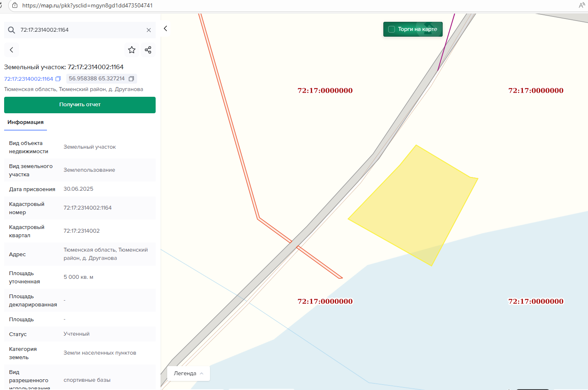Copy coordinates 56.958388 65.327214 via the copy icon

131,79
